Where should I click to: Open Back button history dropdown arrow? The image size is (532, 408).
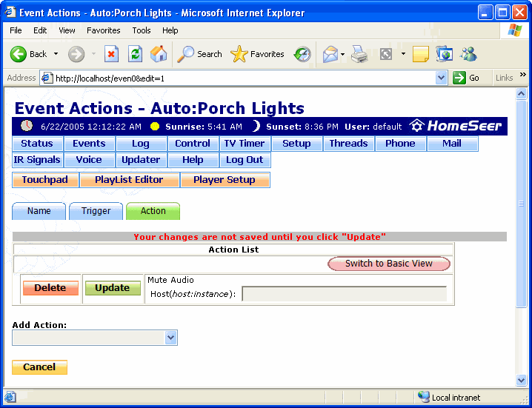tap(56, 54)
